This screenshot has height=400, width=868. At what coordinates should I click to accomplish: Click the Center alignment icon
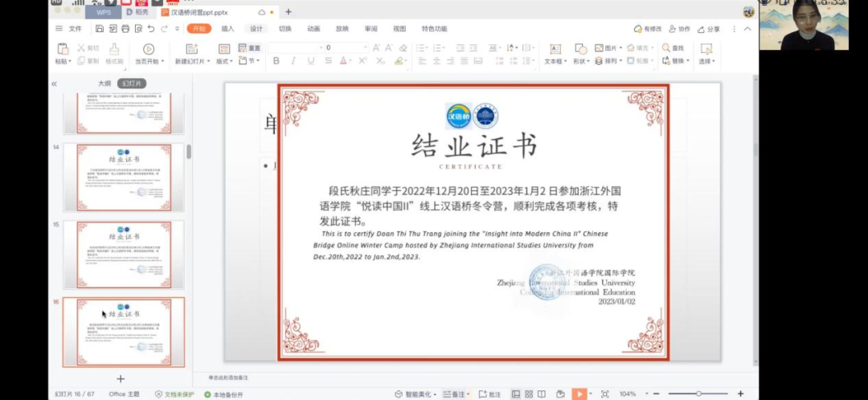436,61
